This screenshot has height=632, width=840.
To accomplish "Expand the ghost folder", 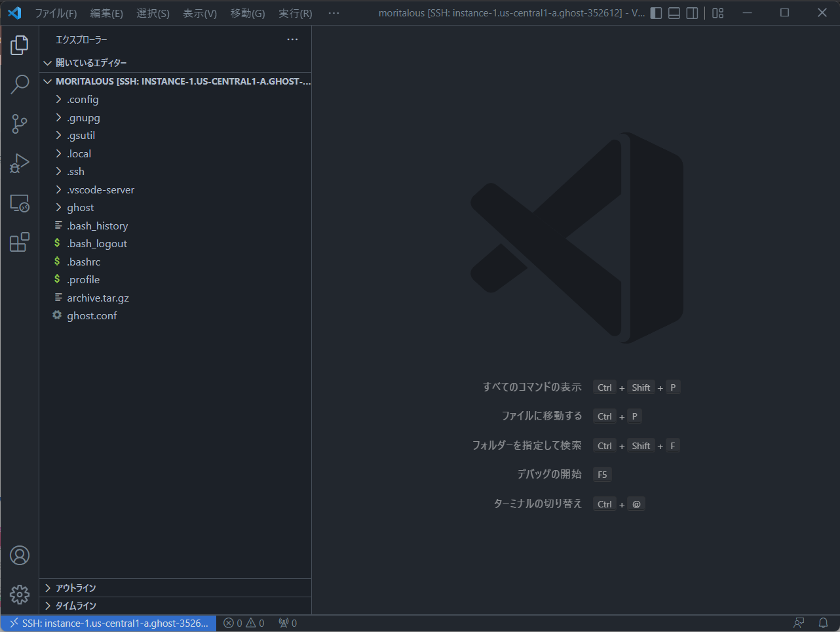I will pyautogui.click(x=80, y=208).
